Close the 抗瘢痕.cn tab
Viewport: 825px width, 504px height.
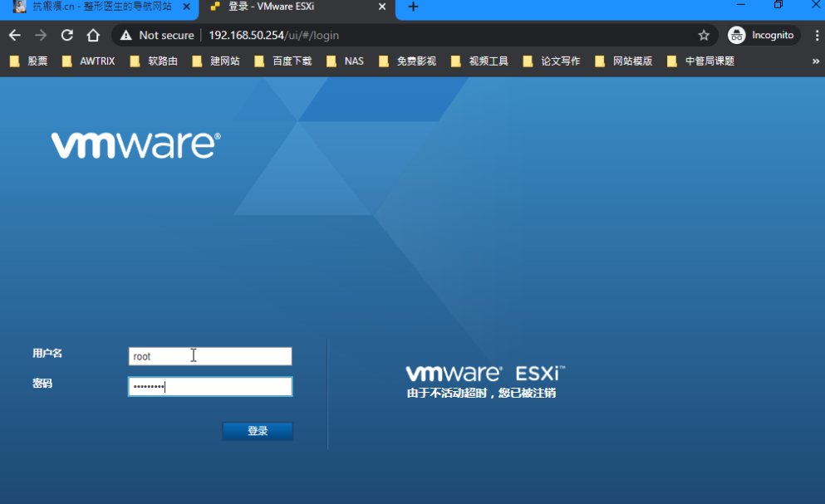coord(186,7)
